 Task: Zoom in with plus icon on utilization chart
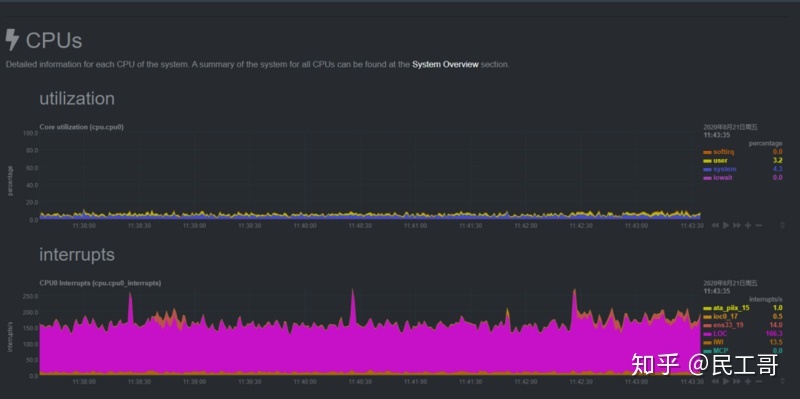[748, 226]
